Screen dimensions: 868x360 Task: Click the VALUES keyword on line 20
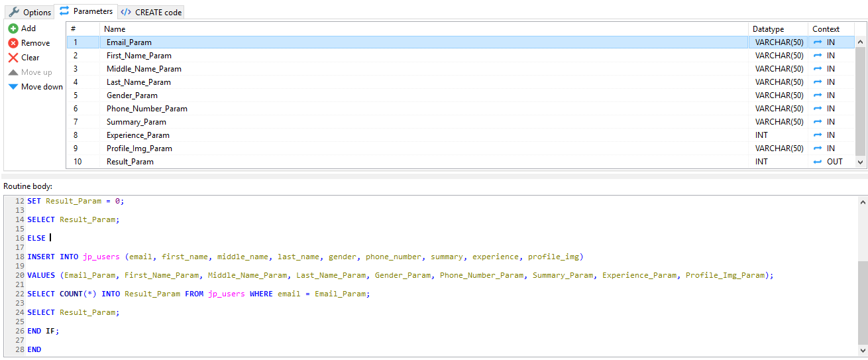41,275
